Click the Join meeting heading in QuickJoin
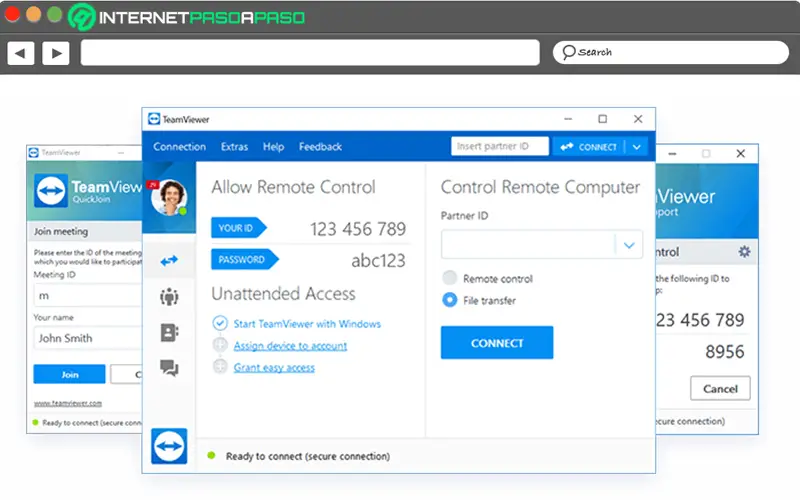The width and height of the screenshot is (800, 500). [61, 231]
